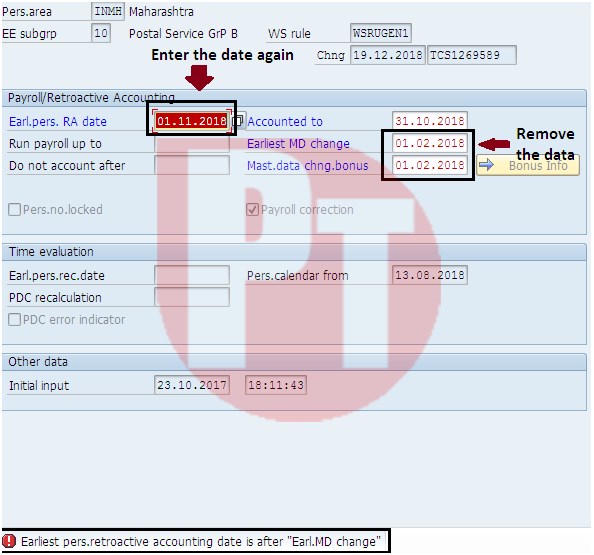Click the WS rule label
The image size is (594, 555).
[289, 34]
